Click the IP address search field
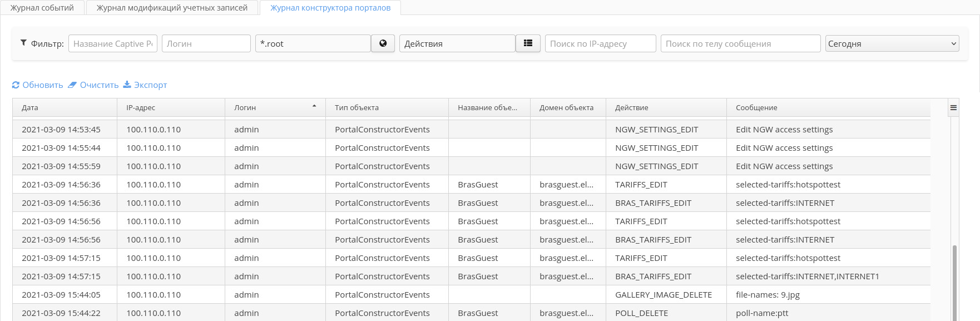This screenshot has height=321, width=980. pos(600,43)
